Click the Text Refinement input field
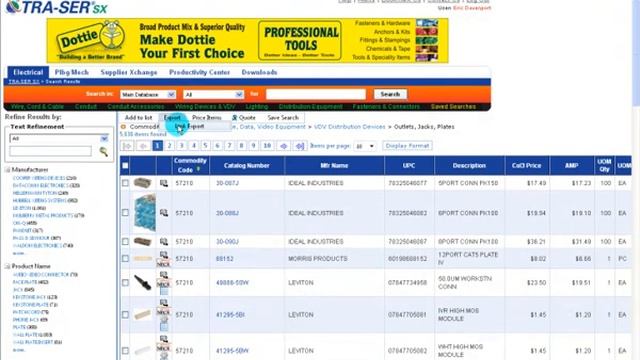Screen dimensions: 640x360 (51, 151)
